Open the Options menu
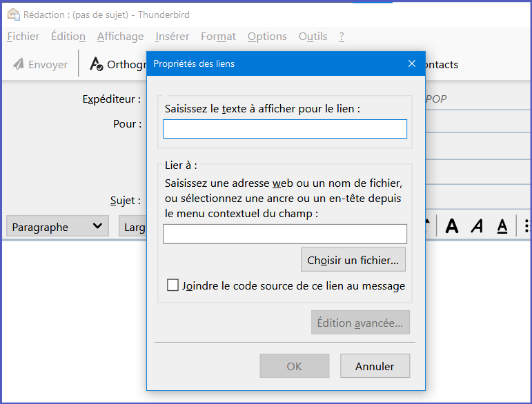The image size is (532, 404). coord(267,37)
